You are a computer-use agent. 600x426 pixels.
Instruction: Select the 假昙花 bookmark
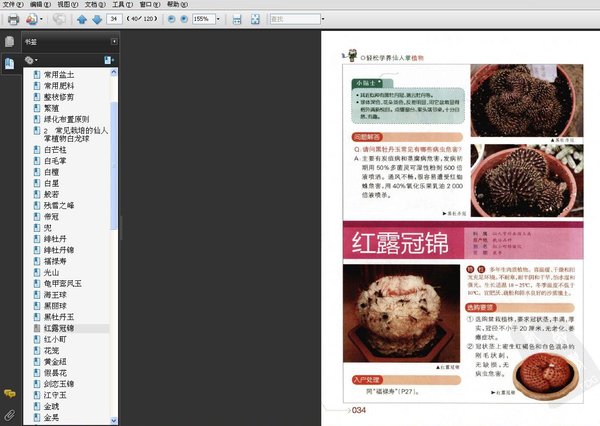55,372
